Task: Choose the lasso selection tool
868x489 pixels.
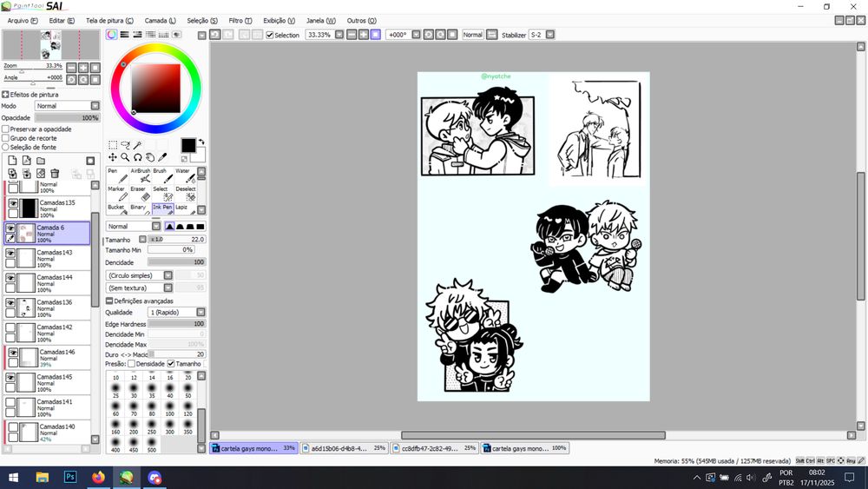Action: [x=125, y=145]
